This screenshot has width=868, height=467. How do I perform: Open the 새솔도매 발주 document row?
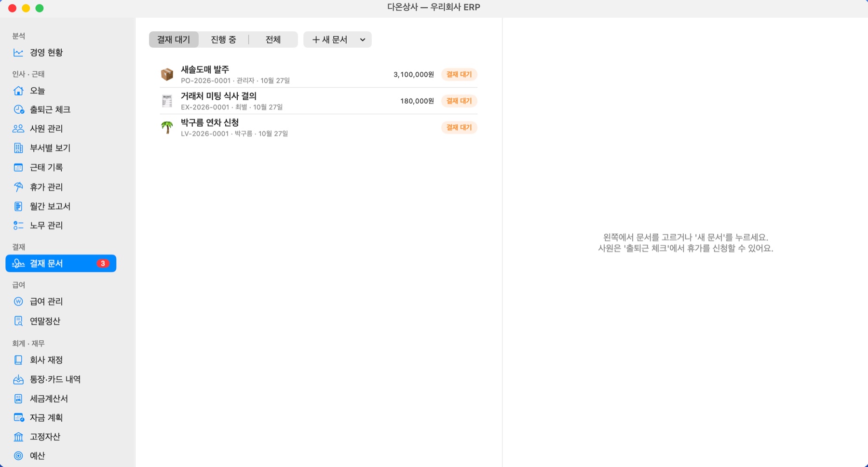click(319, 74)
